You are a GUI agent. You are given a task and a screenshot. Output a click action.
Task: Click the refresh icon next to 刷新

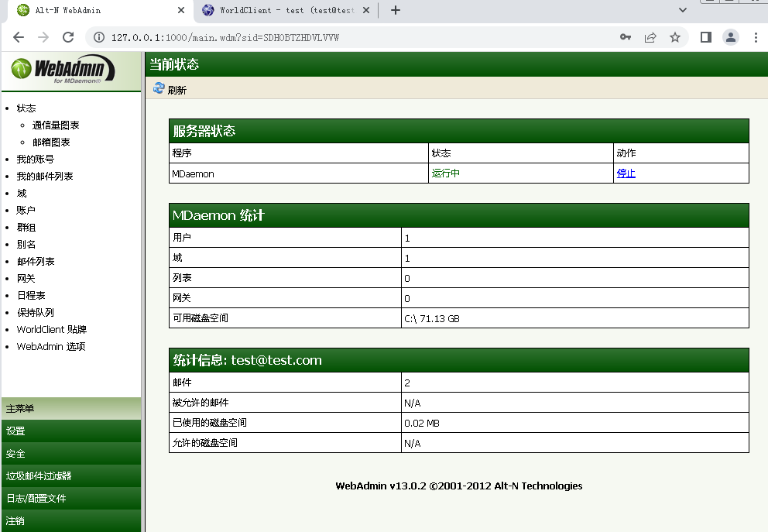coord(159,88)
